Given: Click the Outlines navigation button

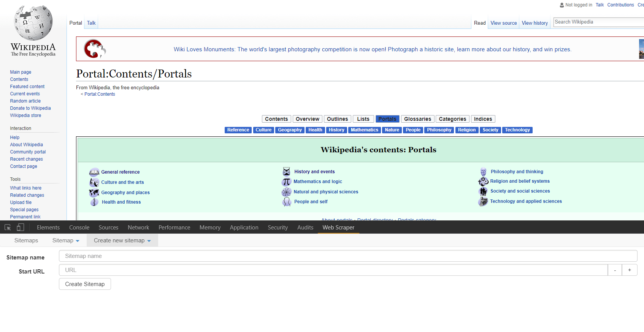Looking at the screenshot, I should tap(338, 119).
